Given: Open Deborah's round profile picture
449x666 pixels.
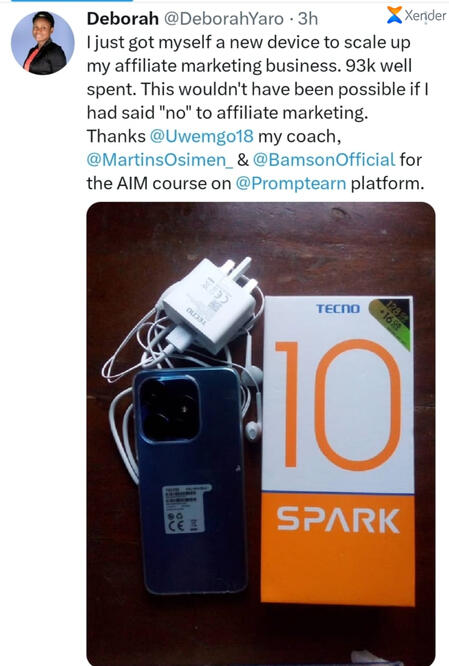Looking at the screenshot, I should click(42, 43).
